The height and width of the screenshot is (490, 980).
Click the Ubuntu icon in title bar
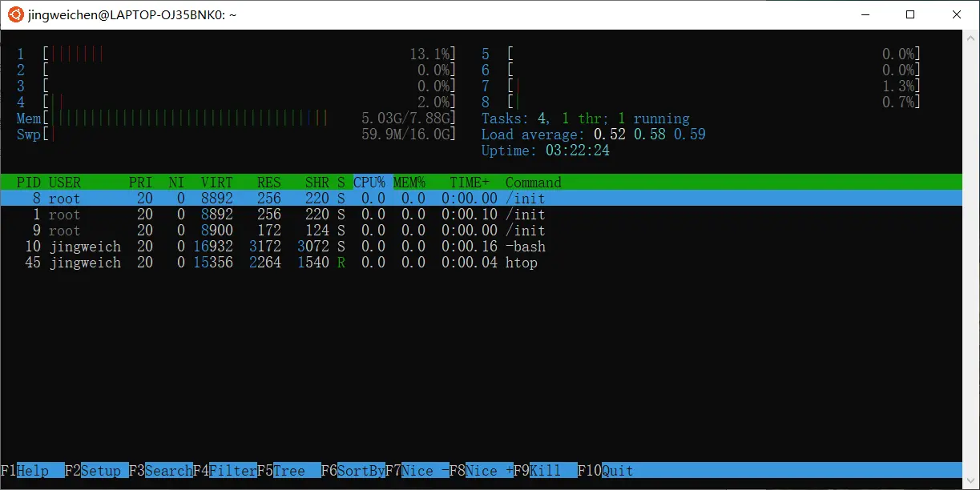pyautogui.click(x=15, y=14)
